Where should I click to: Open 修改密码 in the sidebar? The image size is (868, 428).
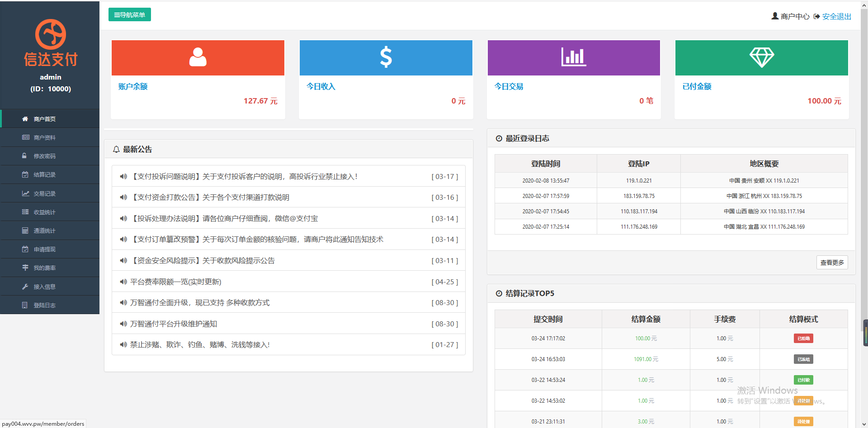50,156
